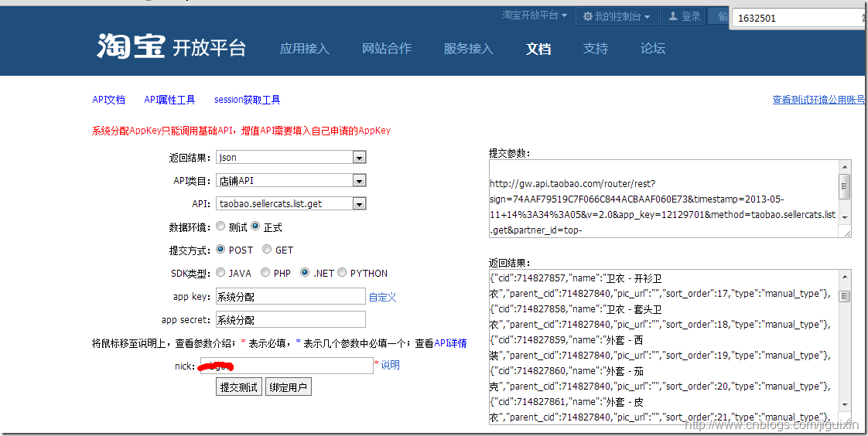Select .NET SDK type
The image size is (868, 436).
click(305, 272)
